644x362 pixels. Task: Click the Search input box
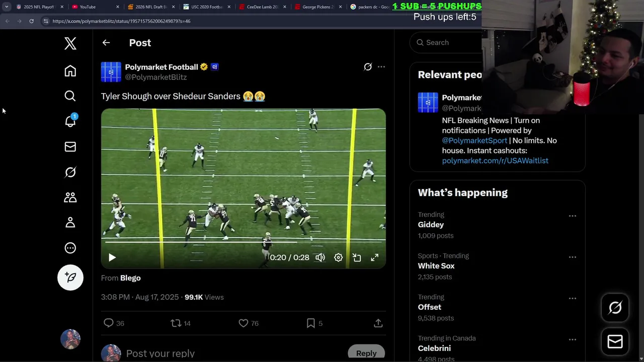447,43
